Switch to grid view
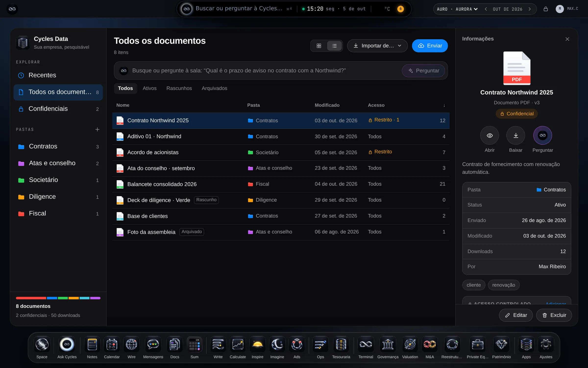The height and width of the screenshot is (368, 588). (319, 46)
